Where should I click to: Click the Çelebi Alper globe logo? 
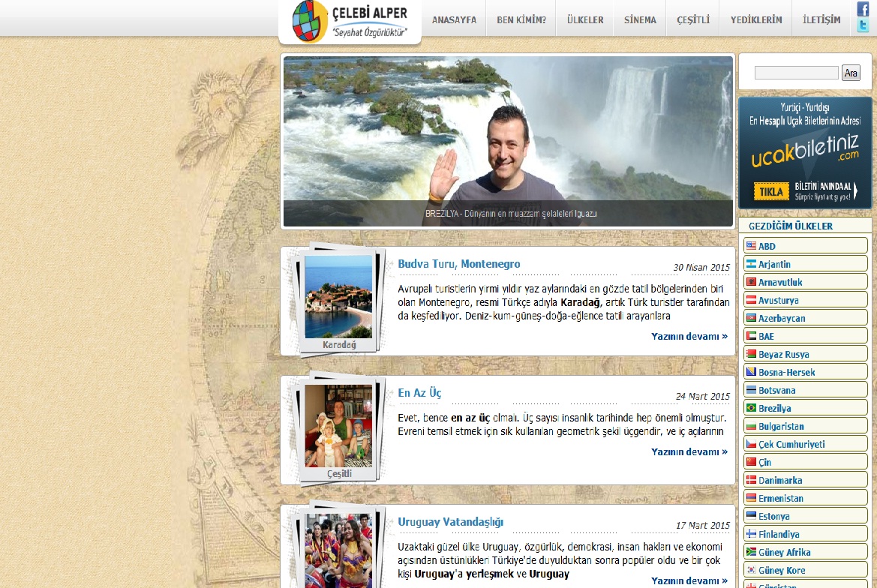(309, 22)
